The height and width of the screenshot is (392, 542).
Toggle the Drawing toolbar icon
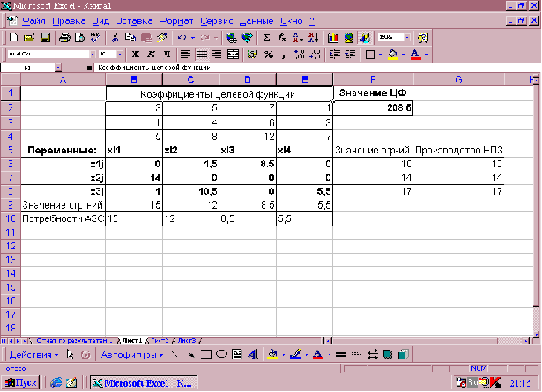pyautogui.click(x=365, y=38)
